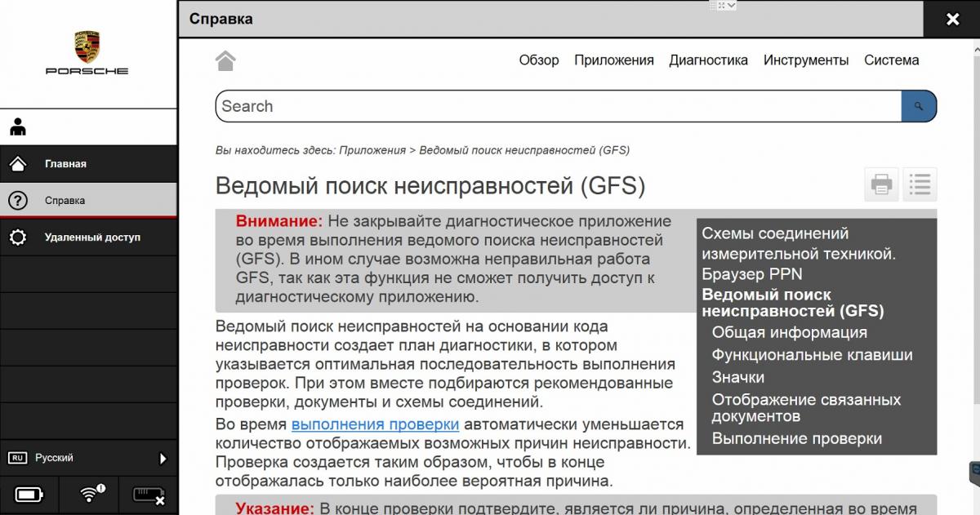Open the user profile icon
The height and width of the screenshot is (515, 980).
coord(18,127)
